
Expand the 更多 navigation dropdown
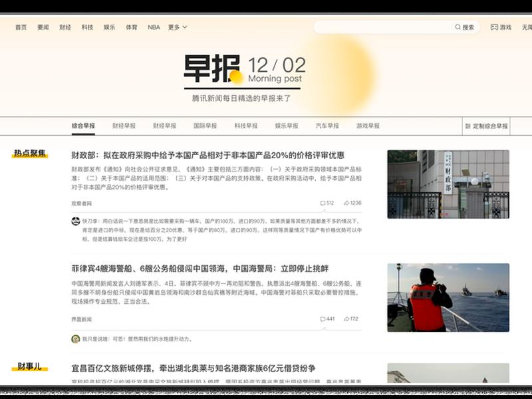pyautogui.click(x=178, y=27)
